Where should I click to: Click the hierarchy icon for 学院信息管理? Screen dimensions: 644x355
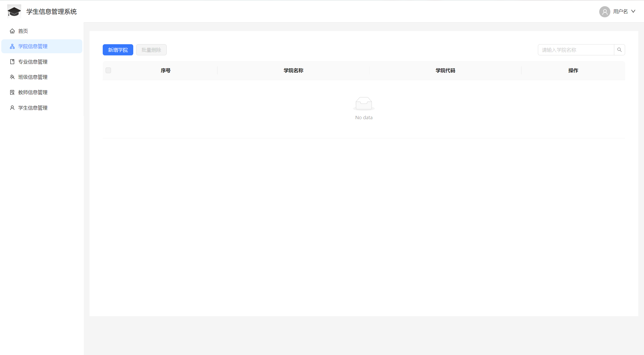(x=12, y=46)
